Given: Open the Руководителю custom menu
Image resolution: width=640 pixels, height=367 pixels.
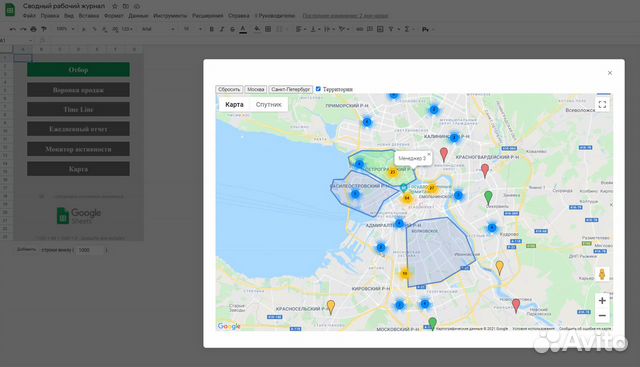Looking at the screenshot, I should (275, 16).
